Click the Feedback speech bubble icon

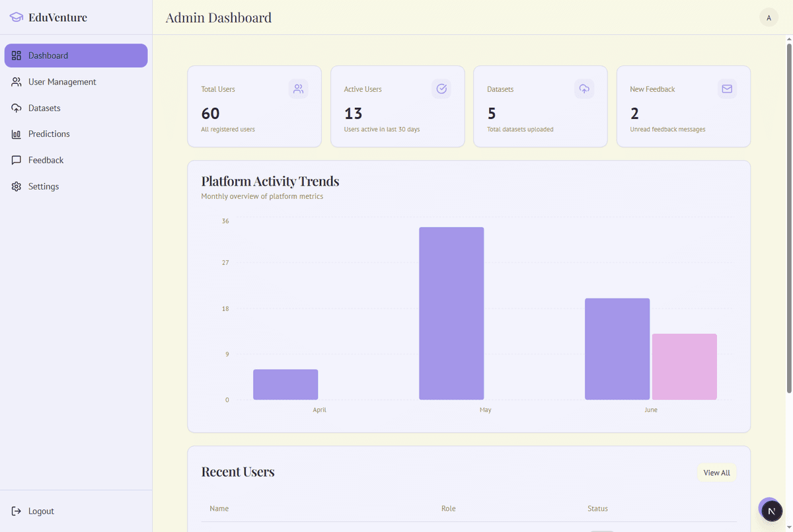[x=17, y=160]
